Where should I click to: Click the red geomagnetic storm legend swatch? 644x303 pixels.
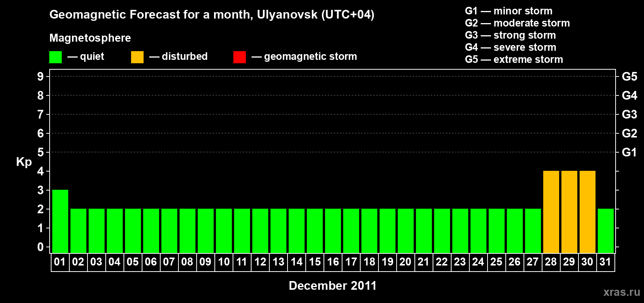click(x=239, y=57)
